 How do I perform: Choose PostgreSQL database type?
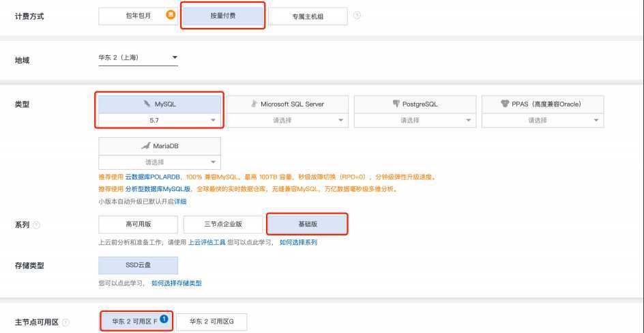[415, 104]
